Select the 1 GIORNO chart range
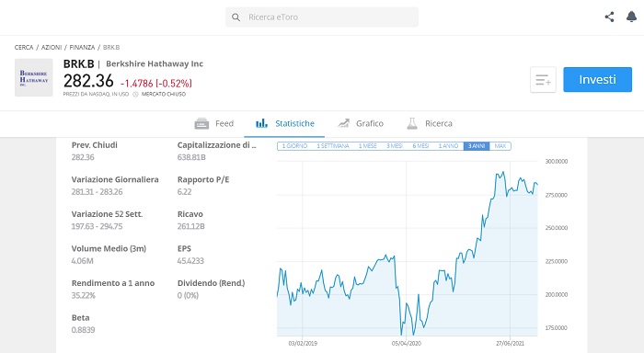The image size is (644, 353). click(294, 146)
